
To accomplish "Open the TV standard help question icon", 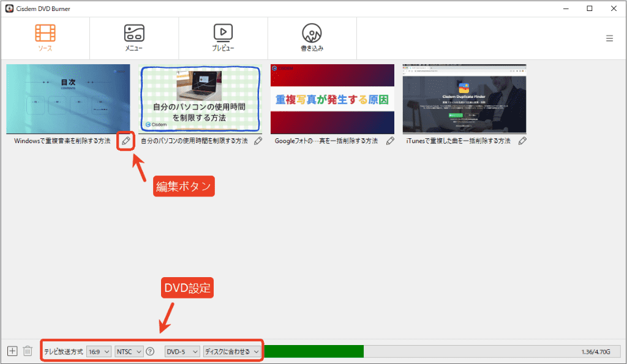I will tap(150, 352).
